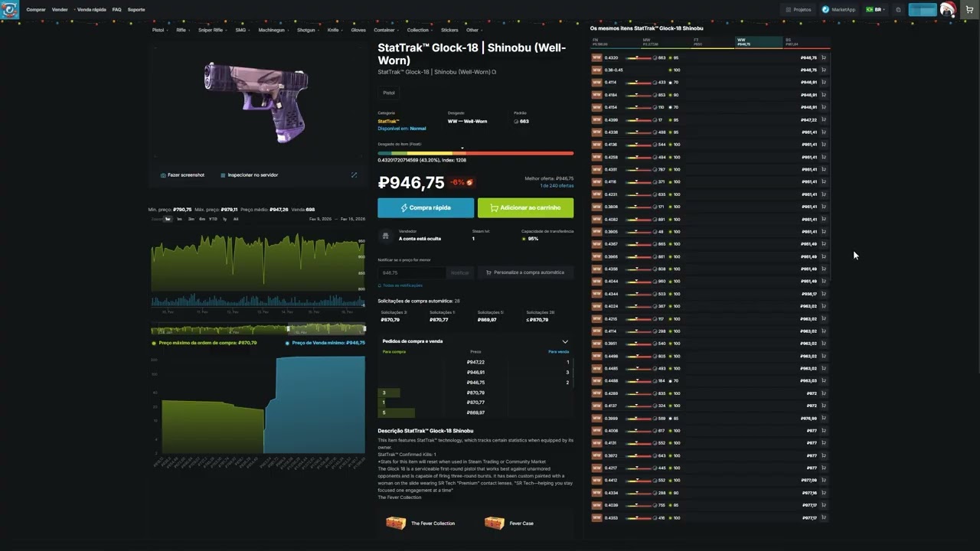Switch to the FT wear tab
980x551 pixels.
713,41
